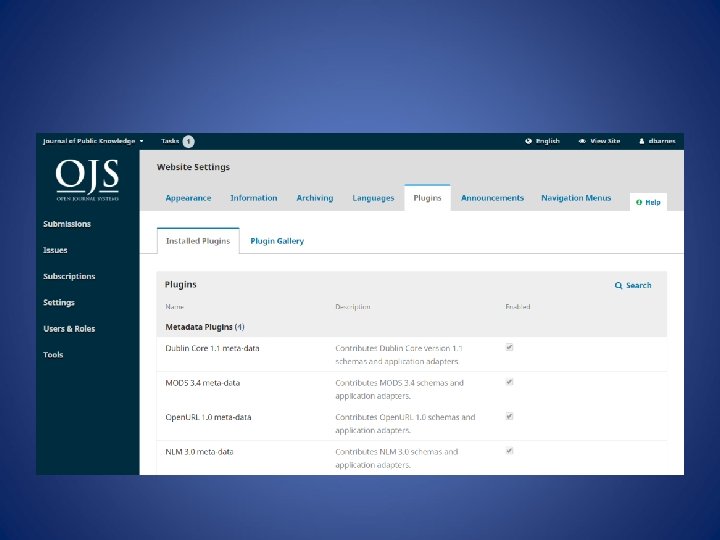Image resolution: width=720 pixels, height=540 pixels.
Task: Click the Website Settings page title
Action: pos(193,167)
